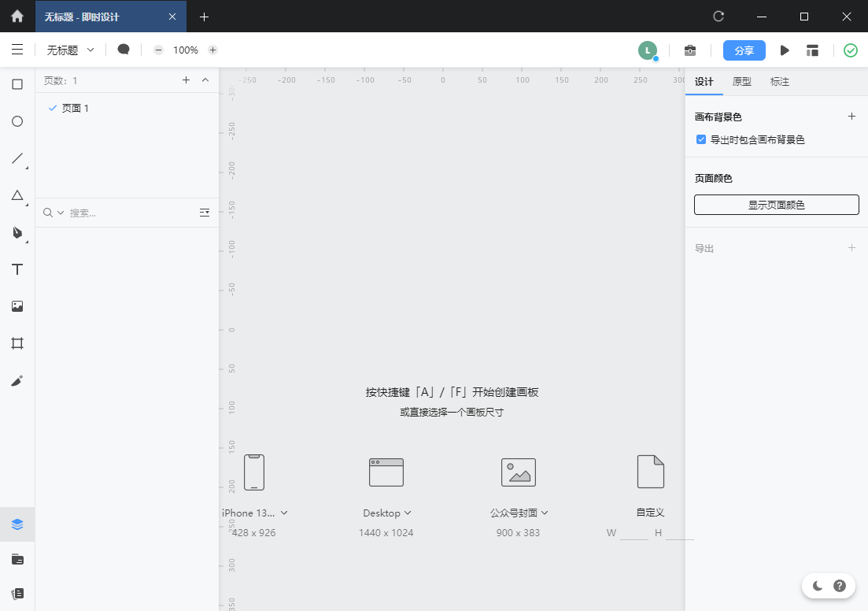Click the blue 分享 button
The width and height of the screenshot is (868, 611).
(x=744, y=50)
